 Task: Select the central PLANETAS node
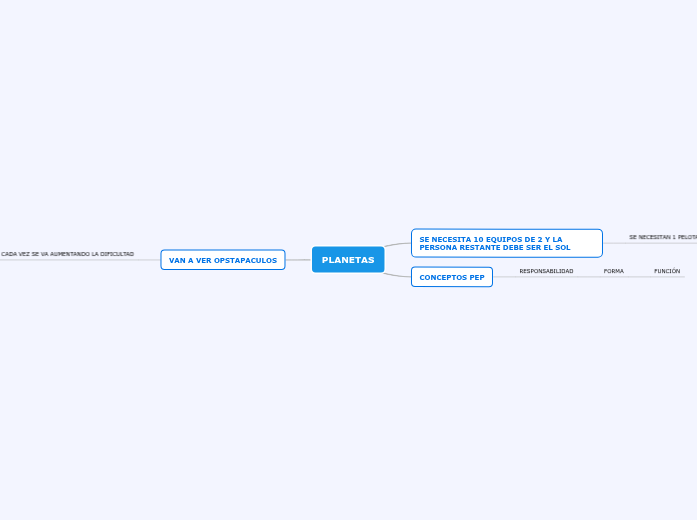(x=348, y=260)
